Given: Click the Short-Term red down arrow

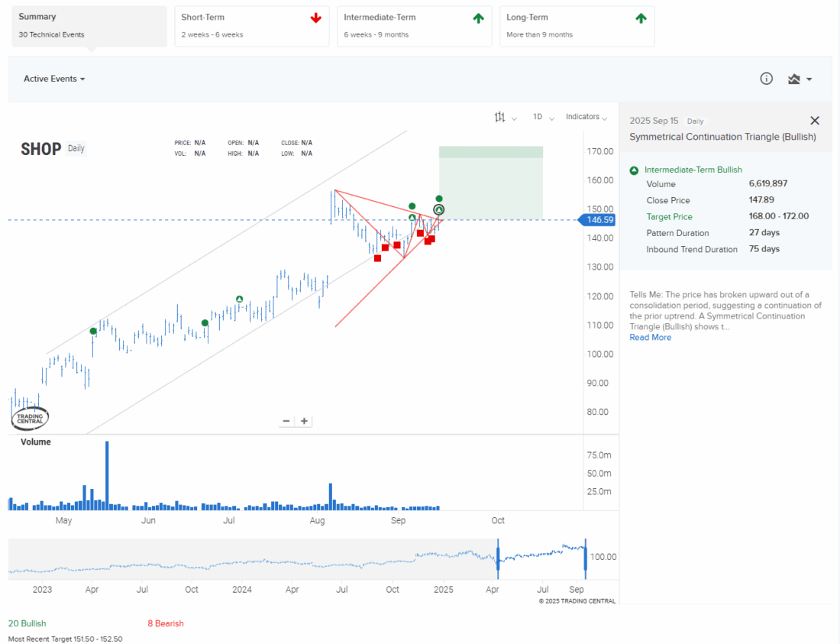Looking at the screenshot, I should click(x=316, y=18).
